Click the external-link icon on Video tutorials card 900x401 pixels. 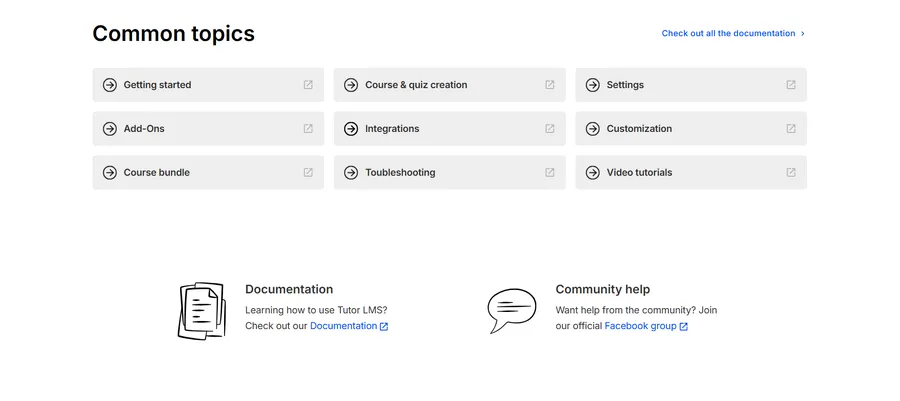791,172
